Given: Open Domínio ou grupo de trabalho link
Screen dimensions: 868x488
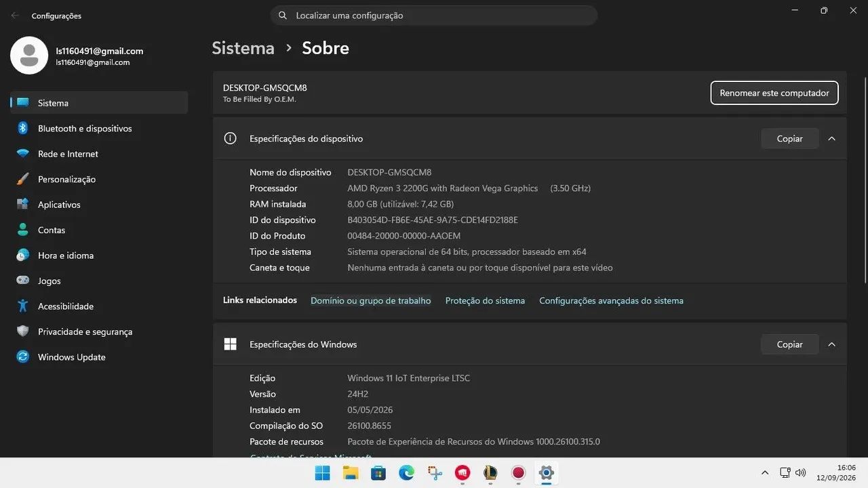Looking at the screenshot, I should pos(371,301).
